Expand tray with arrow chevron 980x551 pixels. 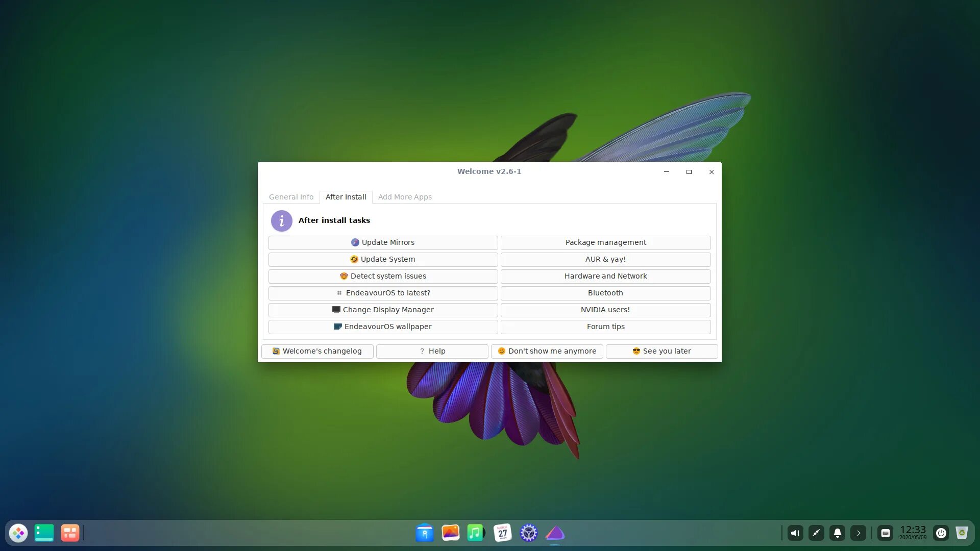(x=858, y=533)
